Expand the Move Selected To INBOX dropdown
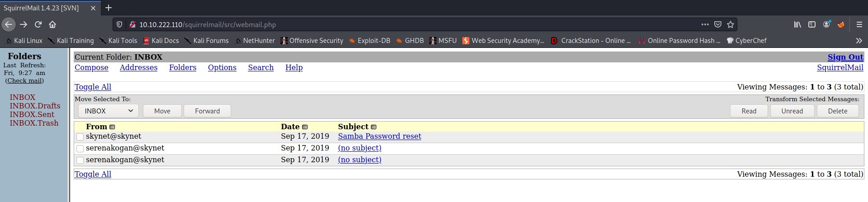 (x=108, y=111)
